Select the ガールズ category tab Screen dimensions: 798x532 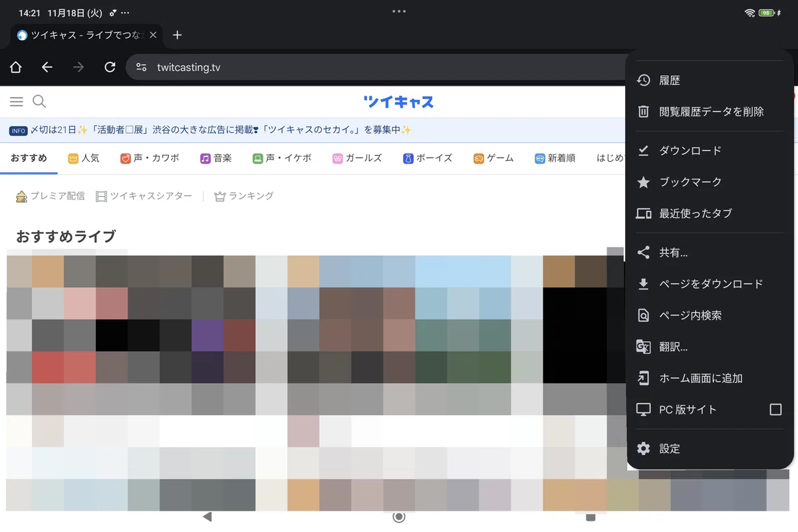(357, 158)
